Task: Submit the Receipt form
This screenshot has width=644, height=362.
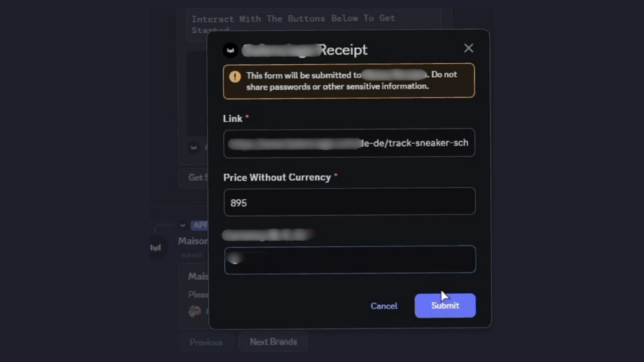Action: pyautogui.click(x=445, y=306)
